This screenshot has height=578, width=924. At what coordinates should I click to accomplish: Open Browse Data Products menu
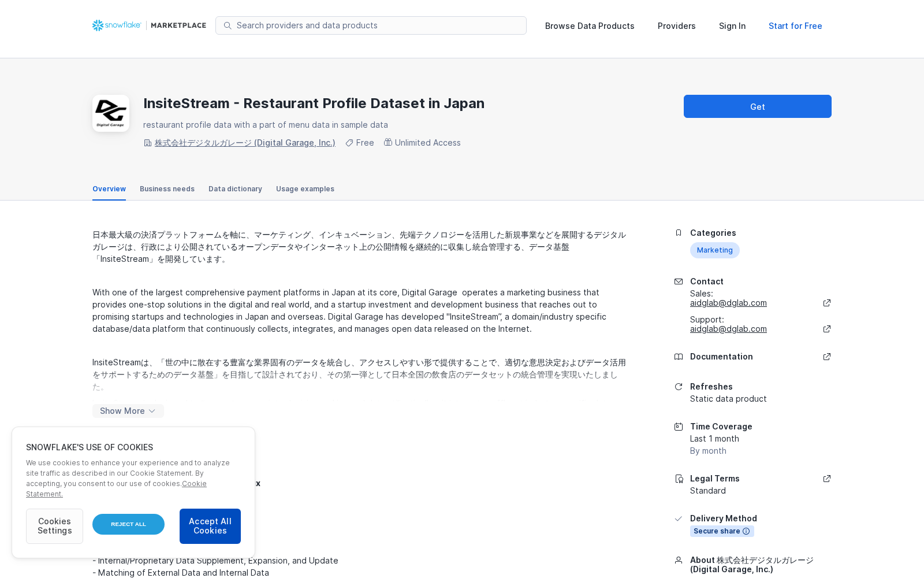pos(590,26)
